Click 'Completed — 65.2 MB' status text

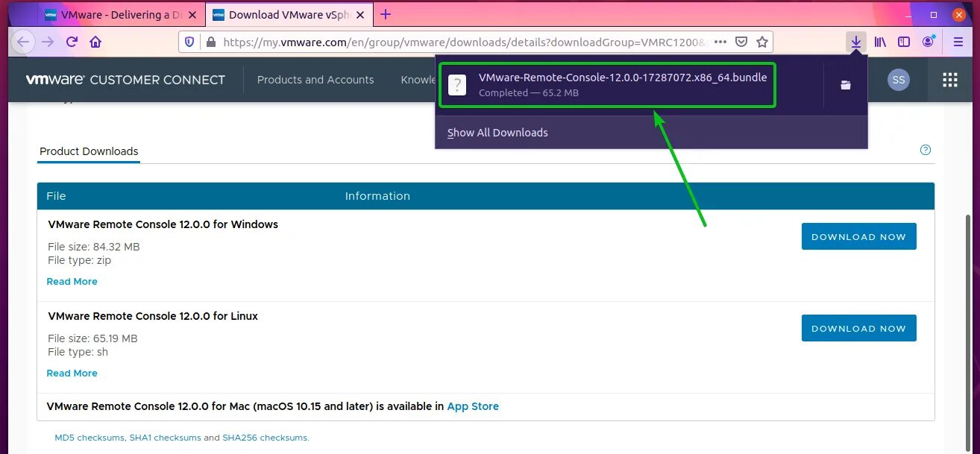(x=529, y=93)
